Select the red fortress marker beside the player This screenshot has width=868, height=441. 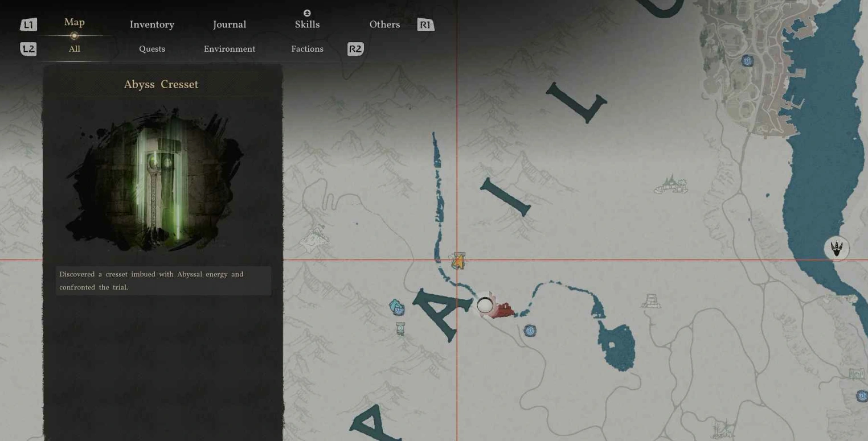503,310
